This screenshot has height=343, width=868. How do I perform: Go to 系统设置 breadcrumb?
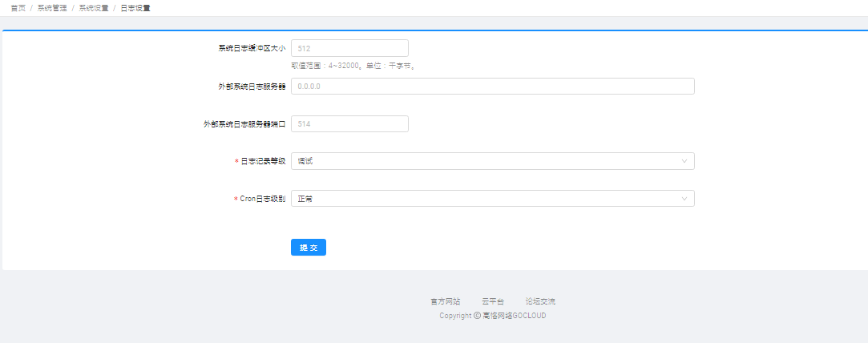[94, 8]
